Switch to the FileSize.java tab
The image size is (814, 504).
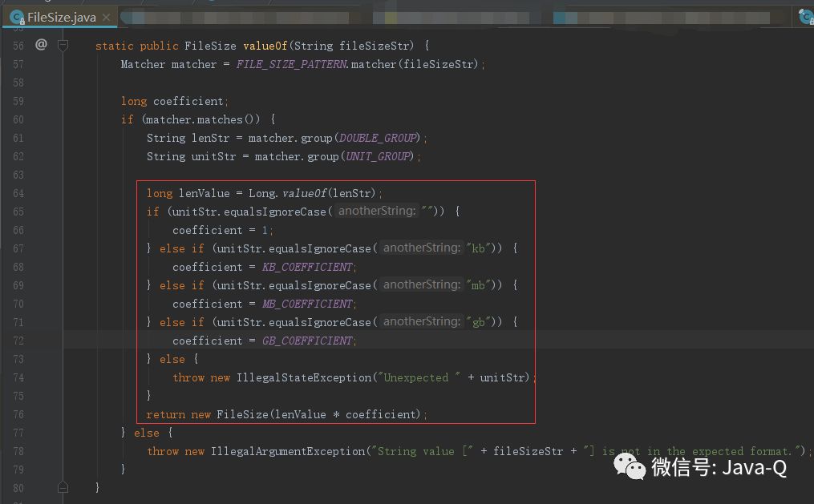pos(61,17)
